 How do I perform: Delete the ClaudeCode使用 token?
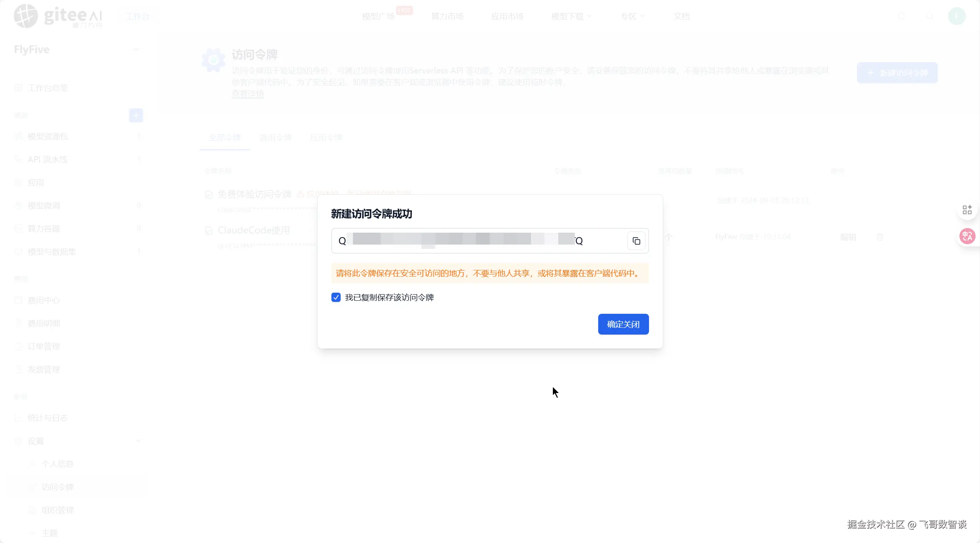click(880, 237)
